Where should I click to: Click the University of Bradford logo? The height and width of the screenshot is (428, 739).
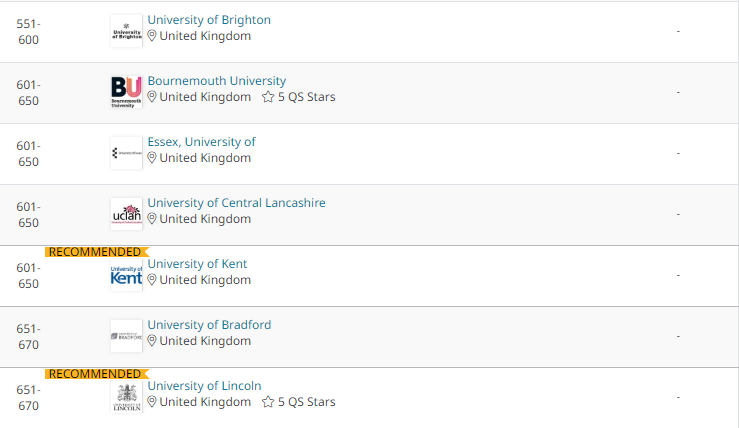pyautogui.click(x=126, y=336)
